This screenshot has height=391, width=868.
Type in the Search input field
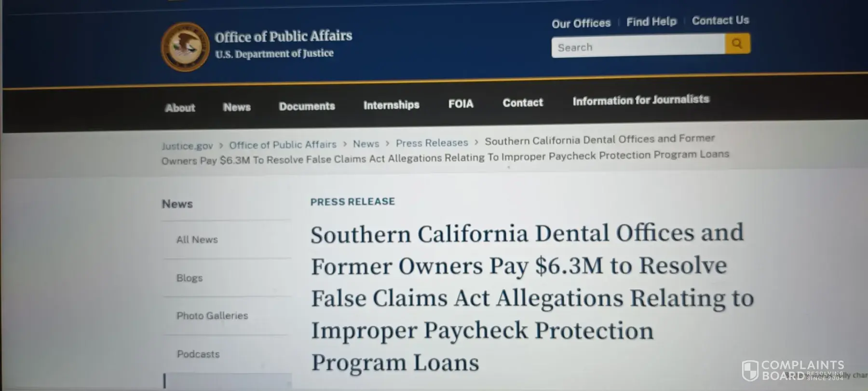pos(637,47)
